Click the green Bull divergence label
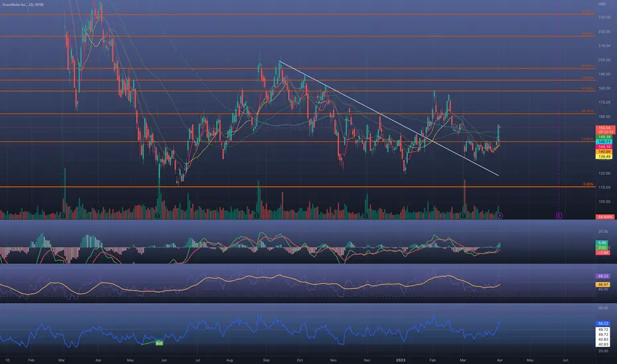Screen dimensions: 617x364 pos(159,343)
